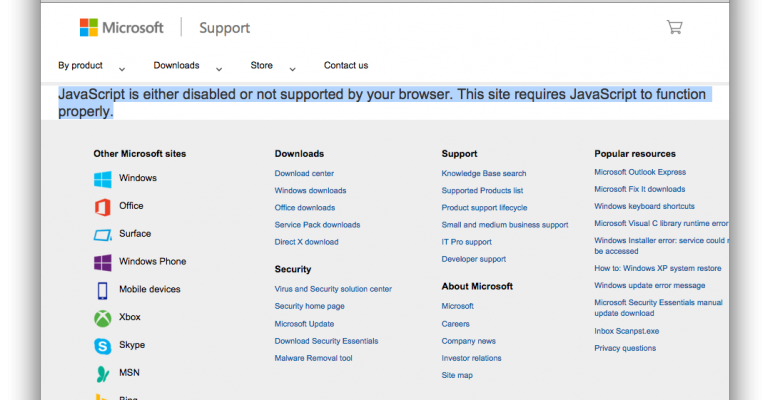Open Windows keyboard shortcuts link
This screenshot has width=770, height=400.
point(644,207)
